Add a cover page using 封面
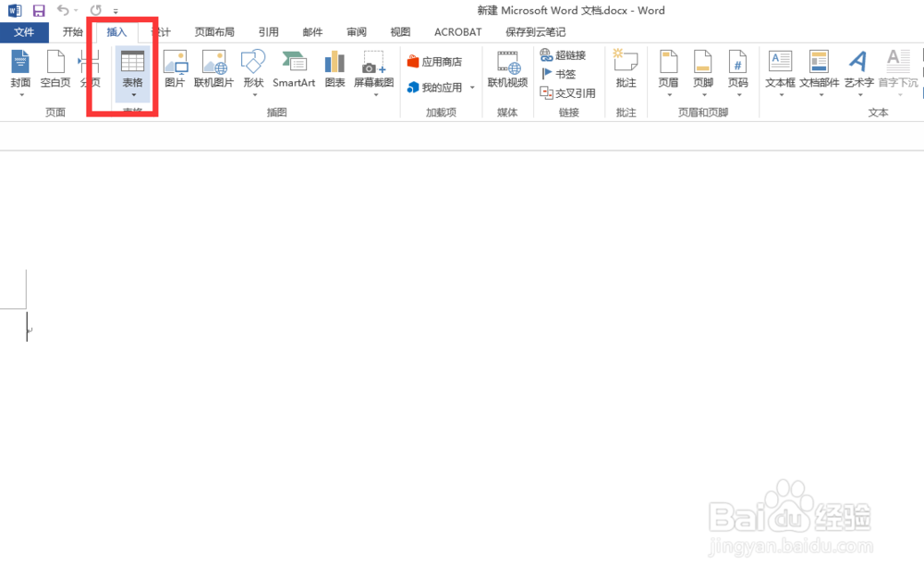924x578 pixels. coord(22,69)
